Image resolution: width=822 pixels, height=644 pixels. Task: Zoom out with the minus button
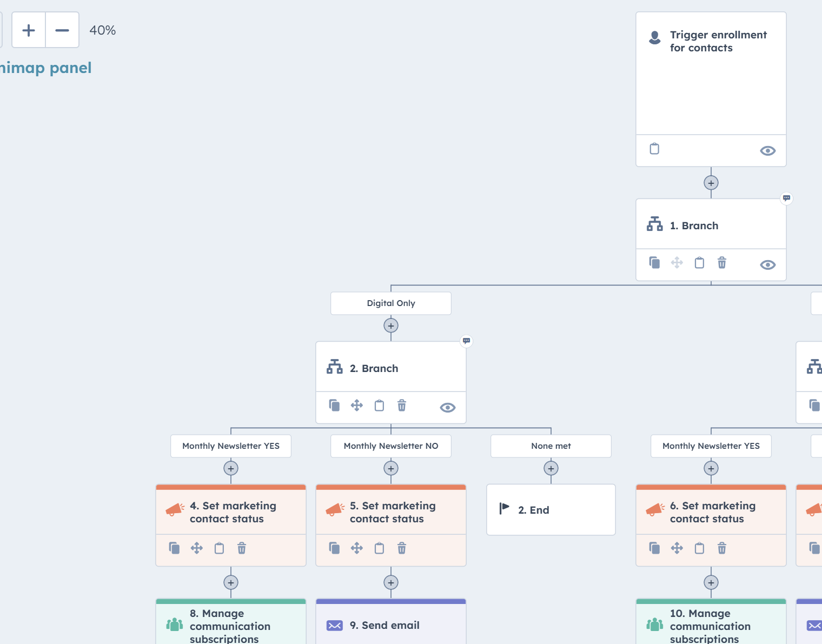click(x=62, y=30)
